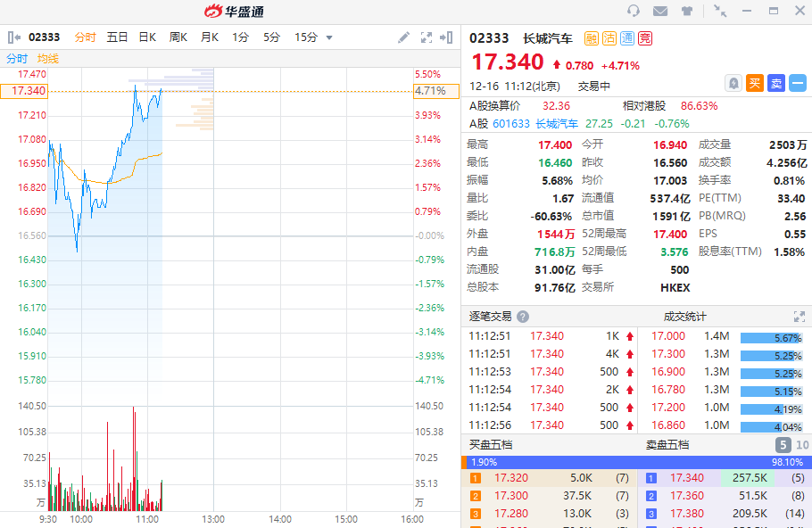Click the 成交量 value 2503万
This screenshot has width=812, height=528.
(788, 145)
